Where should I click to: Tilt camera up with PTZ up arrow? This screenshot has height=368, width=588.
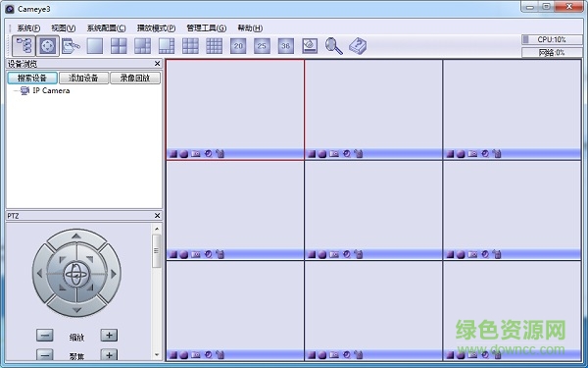(76, 237)
